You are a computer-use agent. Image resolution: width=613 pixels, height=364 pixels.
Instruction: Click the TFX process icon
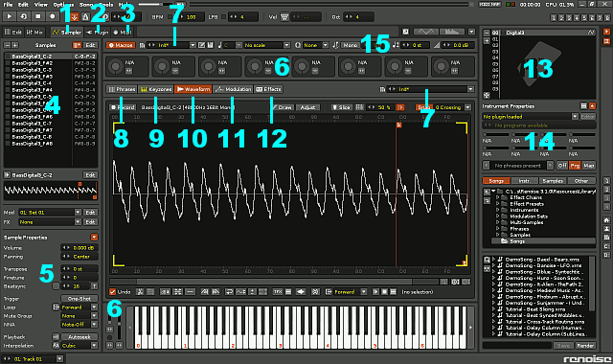coord(278,291)
